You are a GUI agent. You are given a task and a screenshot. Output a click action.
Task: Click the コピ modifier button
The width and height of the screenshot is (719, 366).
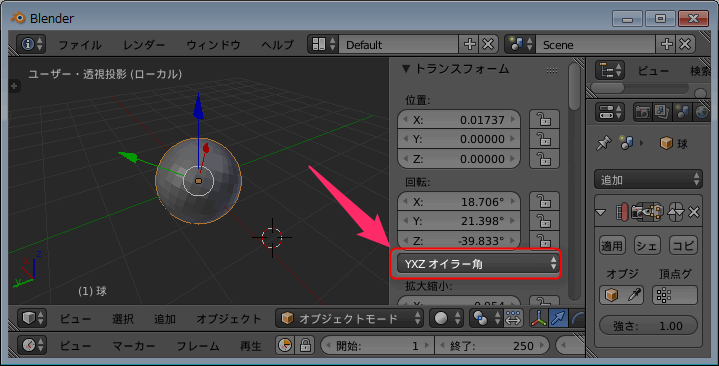point(683,245)
